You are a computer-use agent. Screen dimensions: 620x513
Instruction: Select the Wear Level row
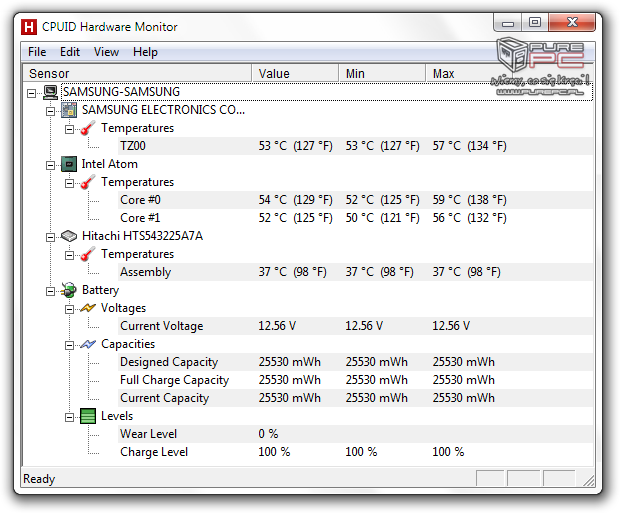356,434
